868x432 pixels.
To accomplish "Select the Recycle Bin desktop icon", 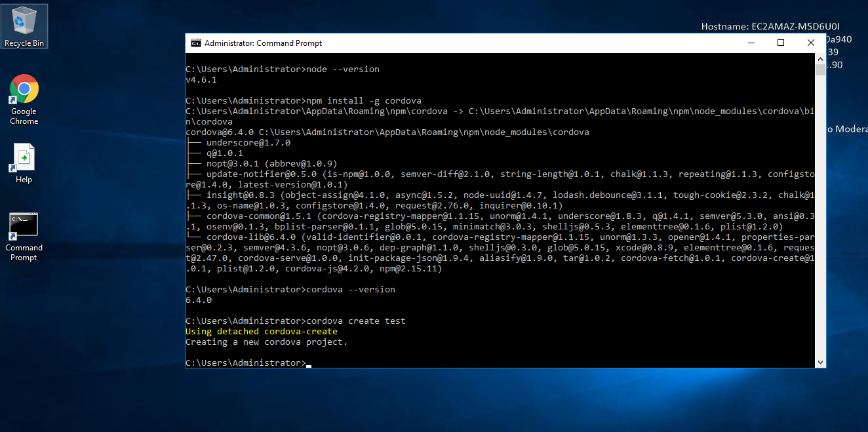I will [24, 25].
